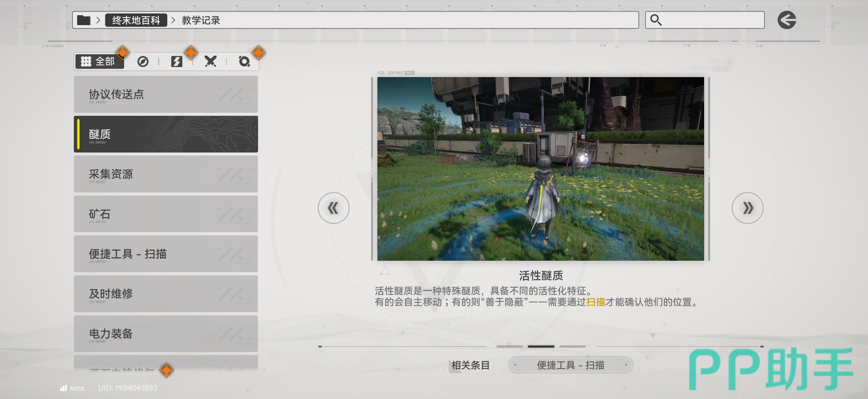Open related entry 便捷工具 - 扫描 button

click(x=570, y=365)
